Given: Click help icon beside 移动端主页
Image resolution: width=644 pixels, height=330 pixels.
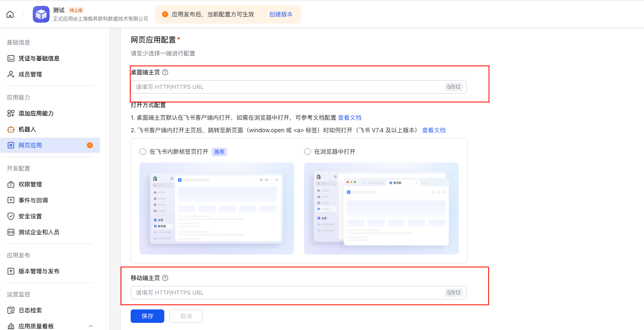Looking at the screenshot, I should pos(165,278).
